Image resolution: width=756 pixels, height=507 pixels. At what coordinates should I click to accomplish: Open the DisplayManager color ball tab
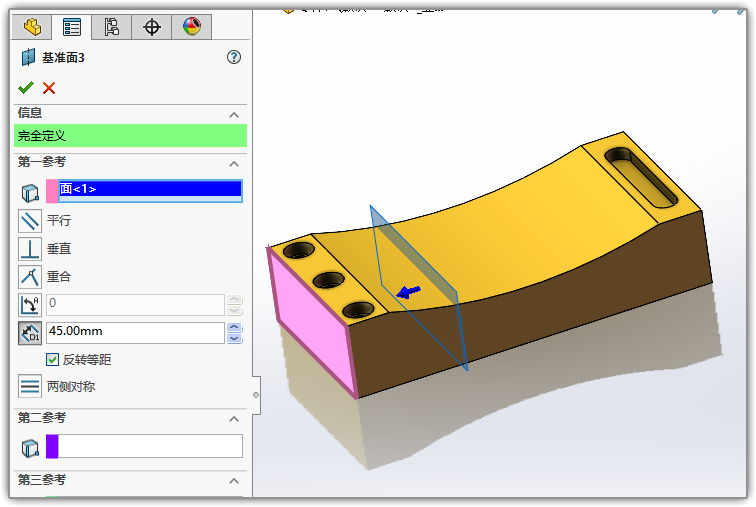[191, 27]
